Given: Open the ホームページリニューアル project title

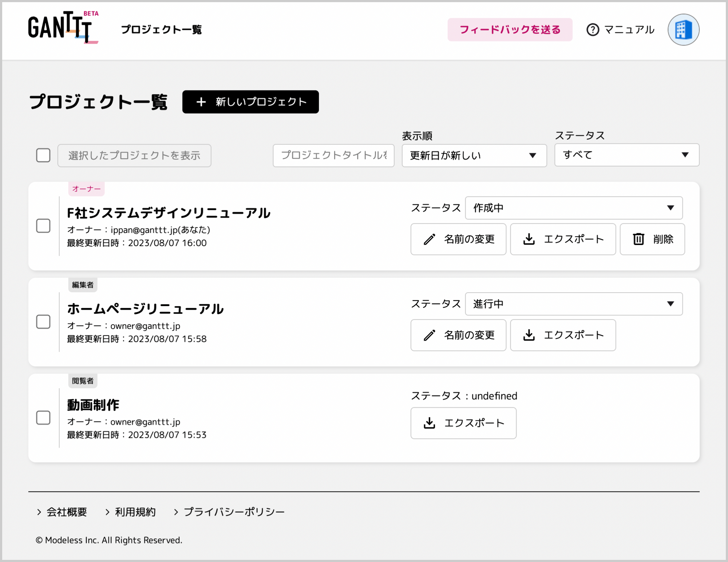Looking at the screenshot, I should [x=145, y=309].
